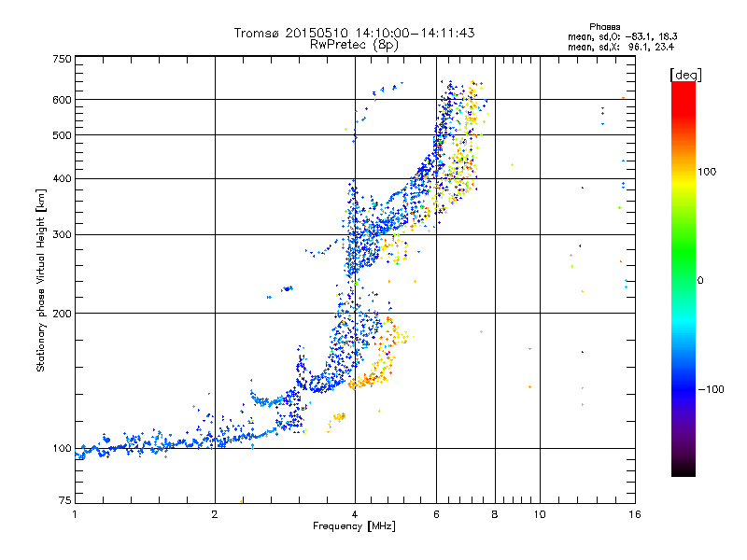
Task: Click the frequency axis tick label '1'
Action: tap(75, 514)
